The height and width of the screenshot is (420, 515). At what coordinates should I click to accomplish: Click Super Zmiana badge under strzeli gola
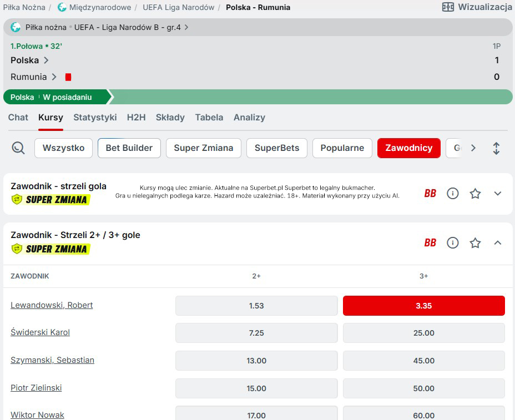(x=51, y=199)
